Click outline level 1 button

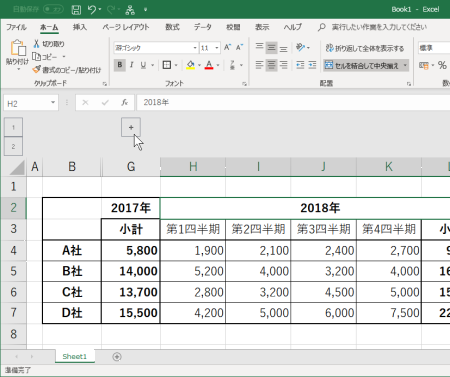pos(13,127)
